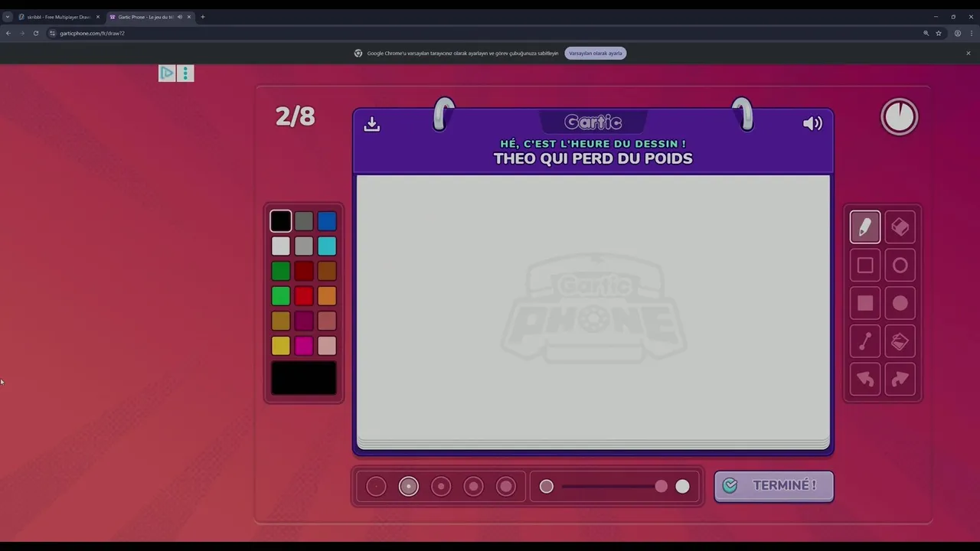Choose the filled circle shape tool
The image size is (980, 551).
pyautogui.click(x=900, y=304)
